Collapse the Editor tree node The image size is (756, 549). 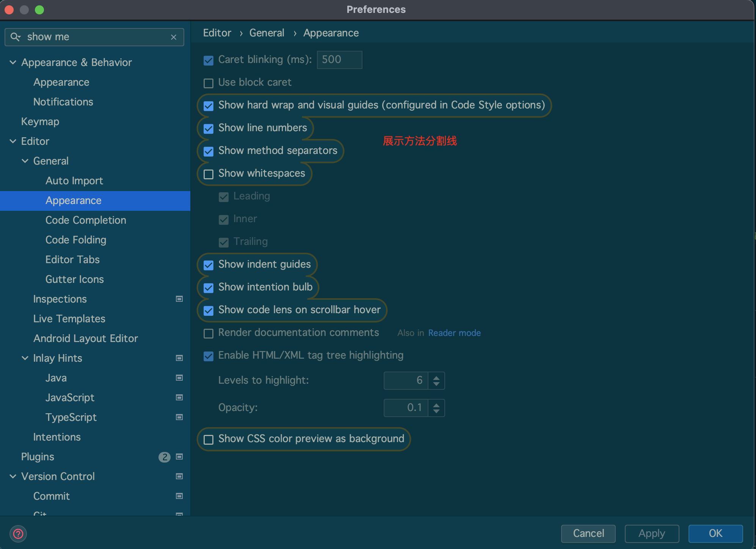[x=13, y=141]
